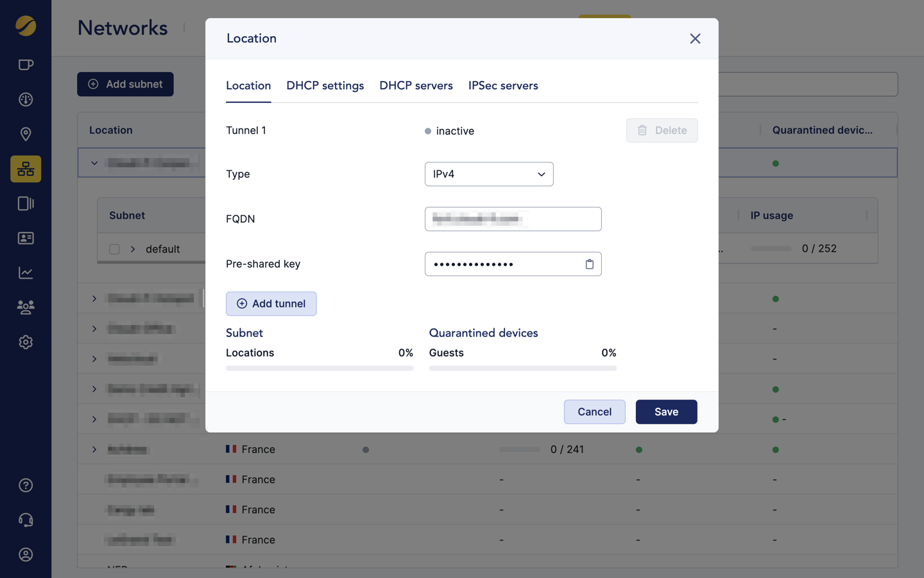
Task: Collapse the first expanded location row
Action: [94, 163]
